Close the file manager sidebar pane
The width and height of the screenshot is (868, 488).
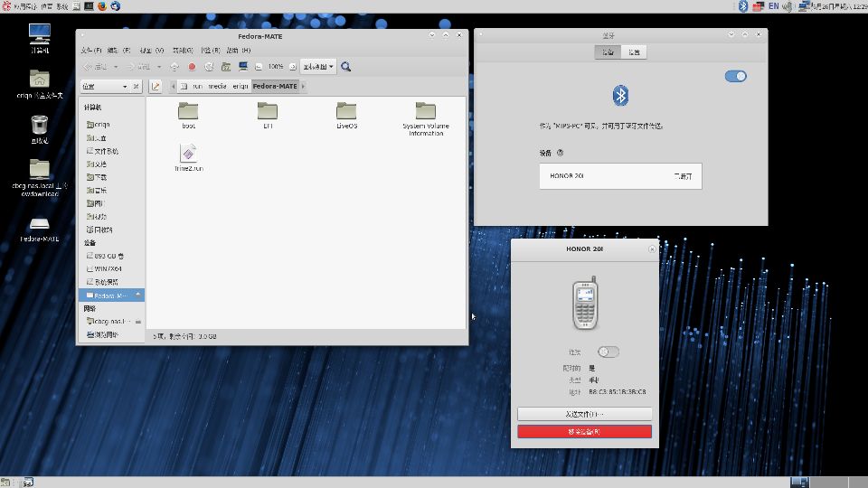click(x=137, y=87)
